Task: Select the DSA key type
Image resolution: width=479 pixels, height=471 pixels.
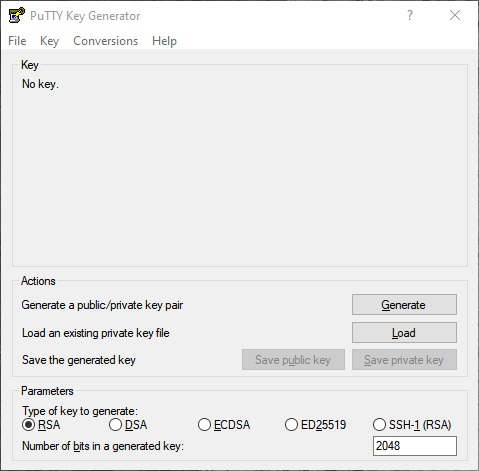Action: (x=128, y=425)
